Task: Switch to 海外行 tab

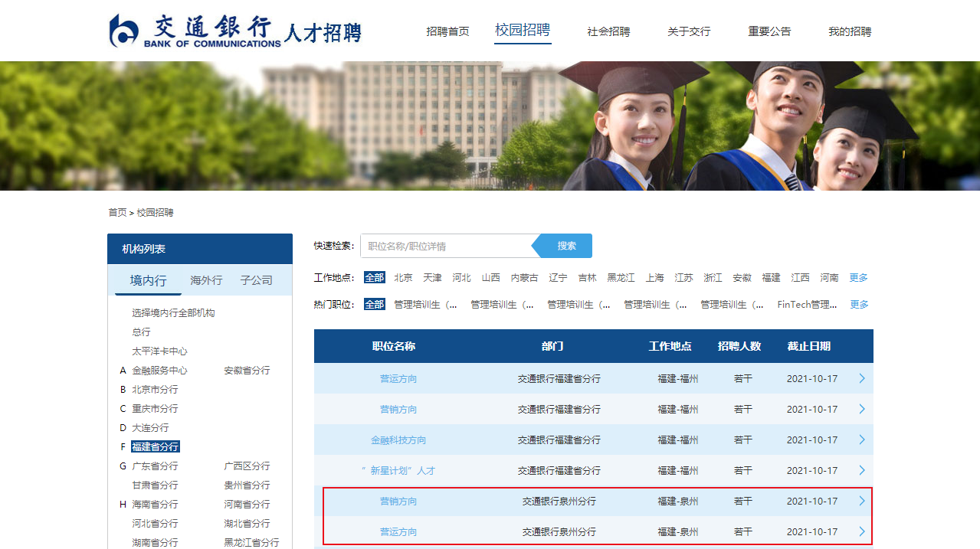Action: (206, 280)
